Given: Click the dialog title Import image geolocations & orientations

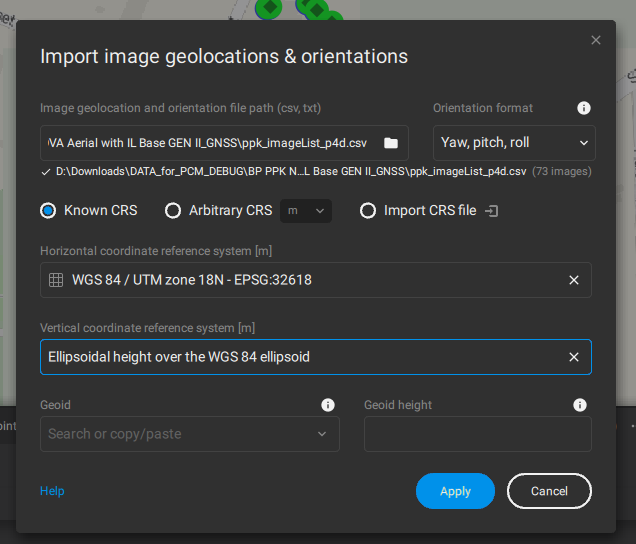Looking at the screenshot, I should [x=224, y=56].
